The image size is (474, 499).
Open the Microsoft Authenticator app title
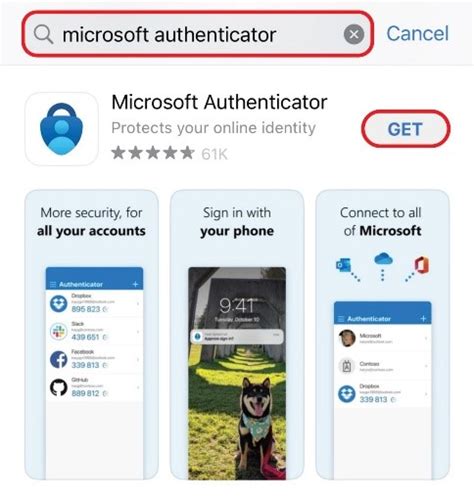click(x=219, y=102)
